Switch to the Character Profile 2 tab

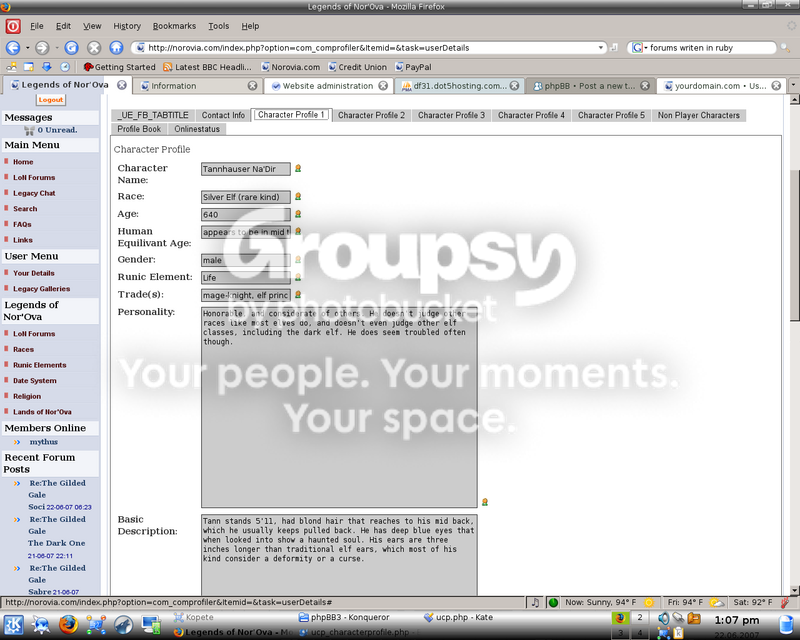[x=371, y=115]
